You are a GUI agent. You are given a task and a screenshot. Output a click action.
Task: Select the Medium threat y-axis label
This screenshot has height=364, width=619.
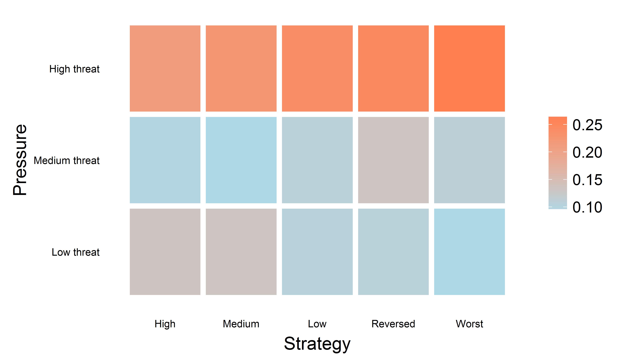(x=67, y=161)
